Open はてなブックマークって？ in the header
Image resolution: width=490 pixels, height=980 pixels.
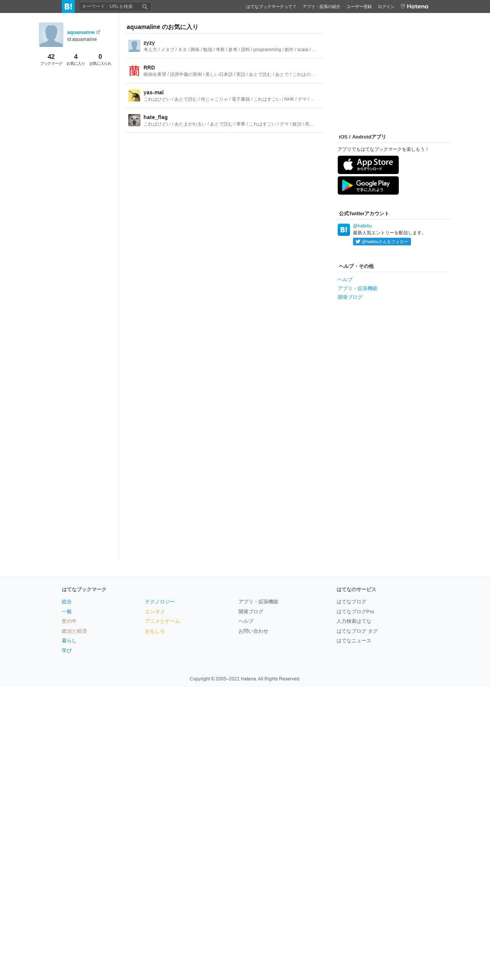tap(271, 6)
